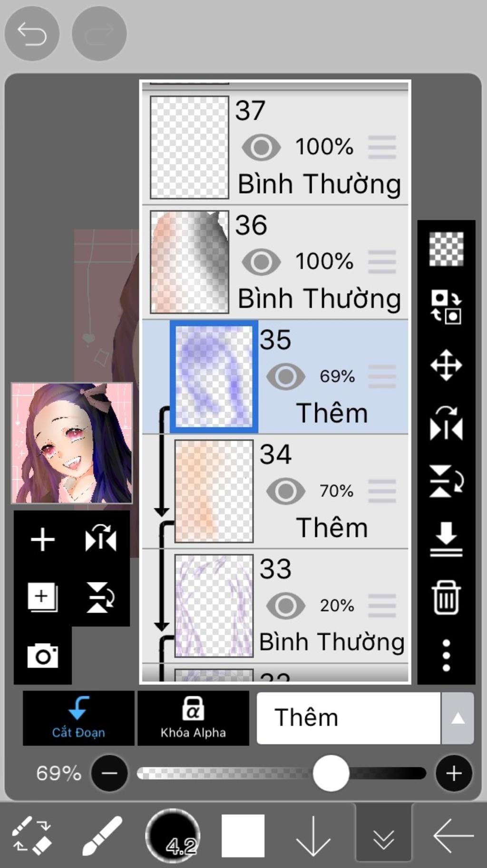
Task: Switch brush/eraser toggle tool icon
Action: click(x=31, y=836)
